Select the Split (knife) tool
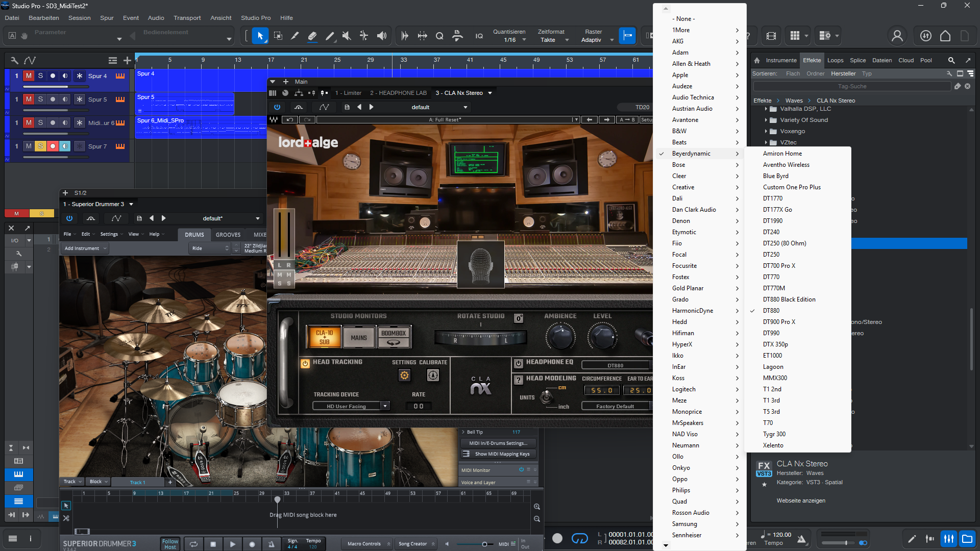980x551 pixels. tap(295, 36)
